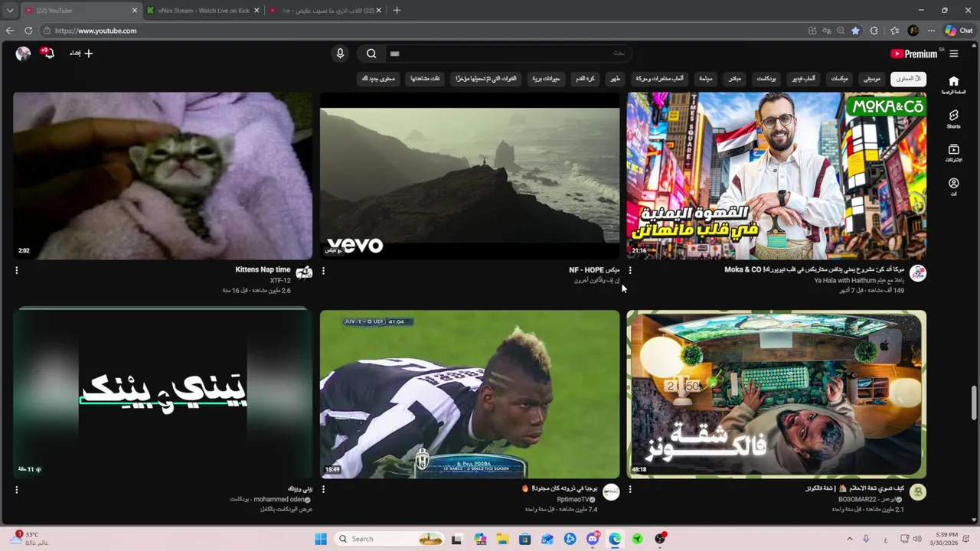The width and height of the screenshot is (980, 551).
Task: Open a new browser tab
Action: 397,11
